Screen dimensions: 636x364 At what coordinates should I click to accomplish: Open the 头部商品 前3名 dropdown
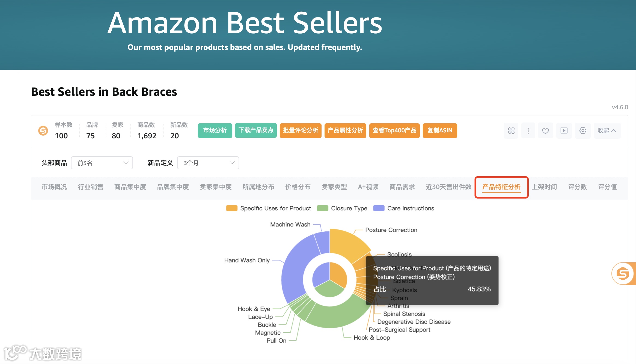(x=102, y=163)
